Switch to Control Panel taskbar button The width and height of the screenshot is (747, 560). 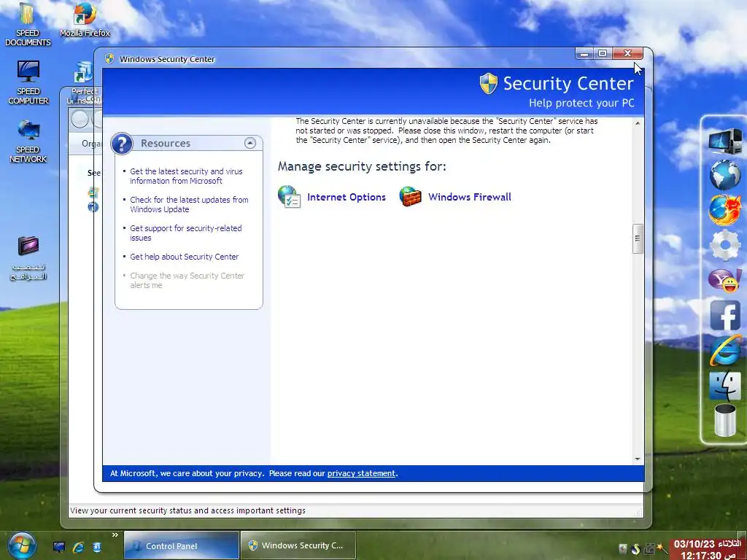pos(181,545)
